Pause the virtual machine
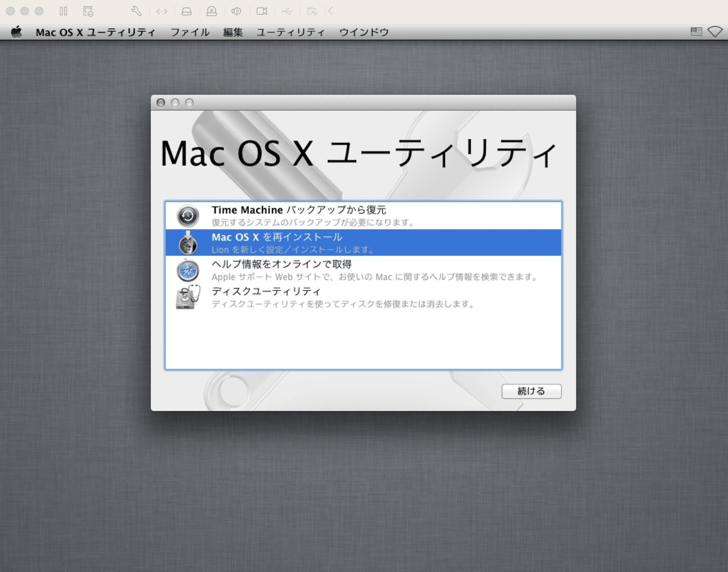Image resolution: width=728 pixels, height=572 pixels. point(63,11)
